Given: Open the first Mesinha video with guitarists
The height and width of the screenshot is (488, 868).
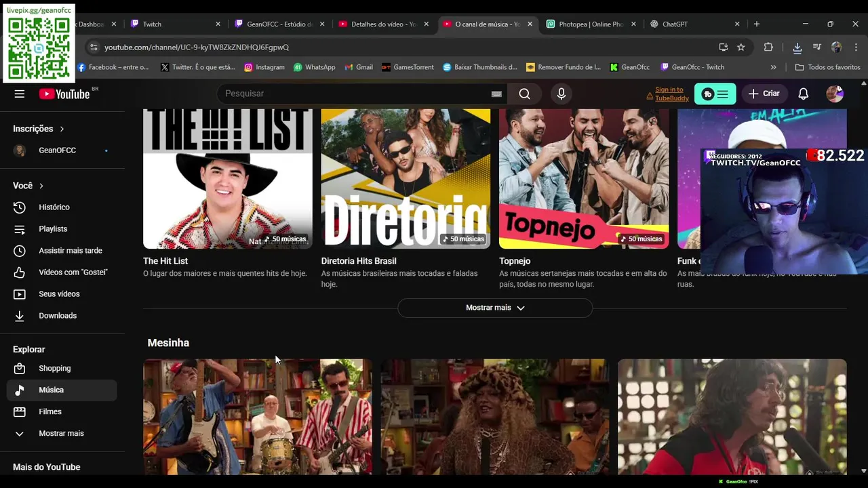Looking at the screenshot, I should coord(258,417).
